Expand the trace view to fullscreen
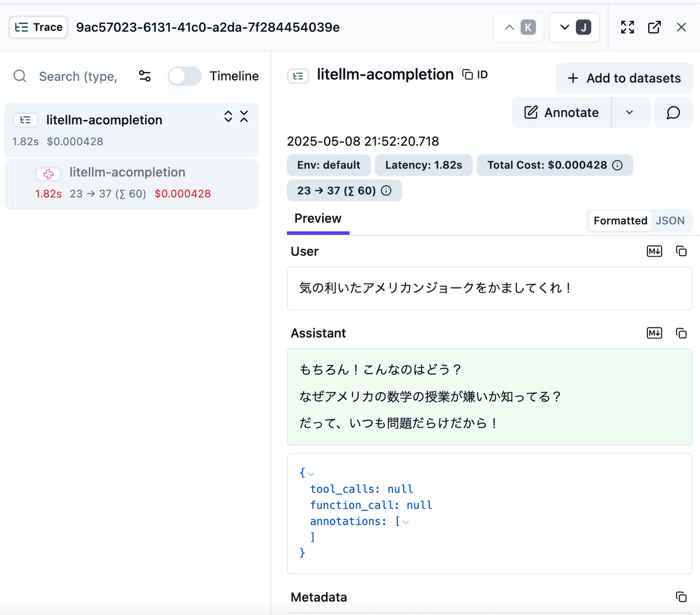700x615 pixels. [627, 27]
